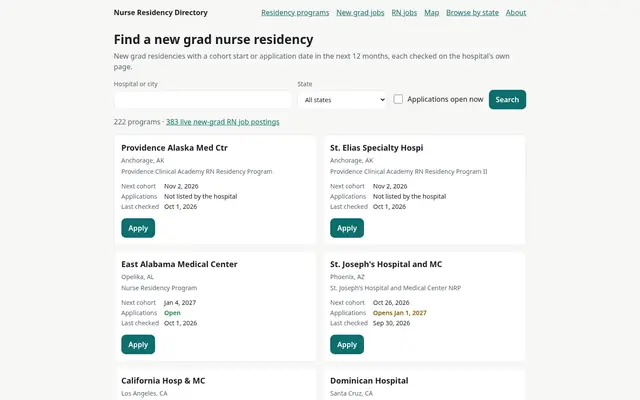
Task: Apply to East Alabama Medical Center
Action: (138, 344)
